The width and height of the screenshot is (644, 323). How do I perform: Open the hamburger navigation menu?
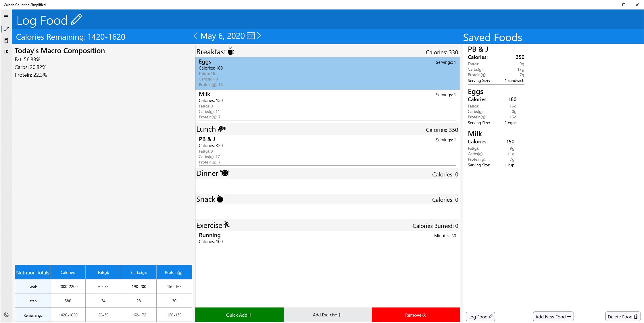(6, 16)
